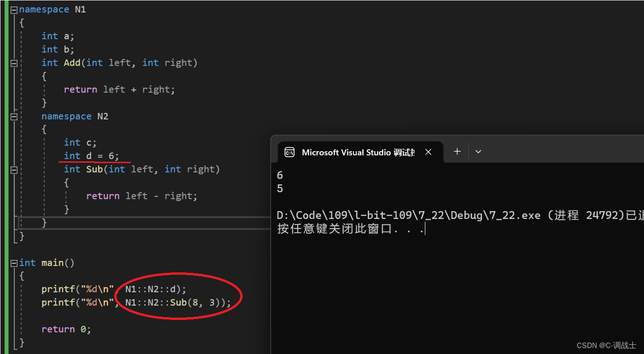Click 'return left + right;' statement
The width and height of the screenshot is (644, 354).
[x=119, y=90]
